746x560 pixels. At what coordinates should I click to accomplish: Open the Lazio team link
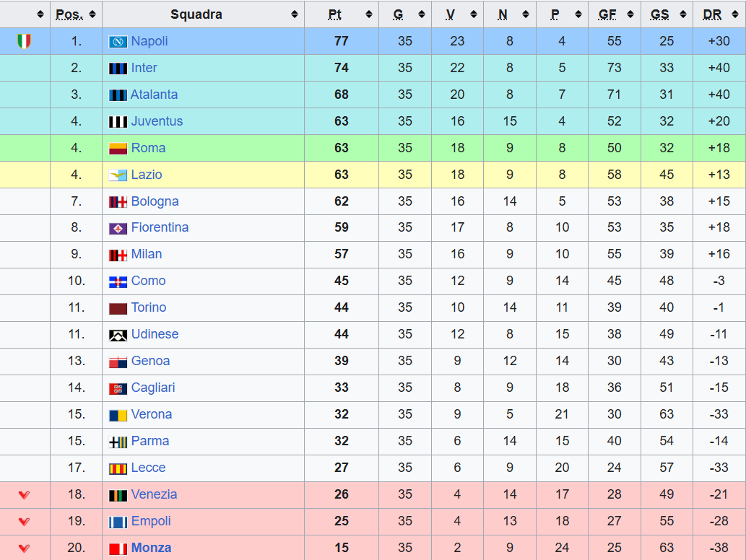pos(147,175)
